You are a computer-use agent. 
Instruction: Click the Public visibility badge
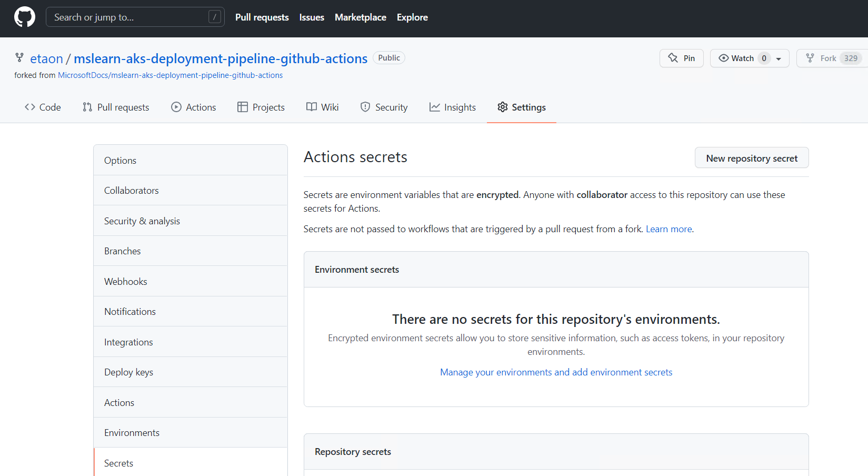(389, 58)
